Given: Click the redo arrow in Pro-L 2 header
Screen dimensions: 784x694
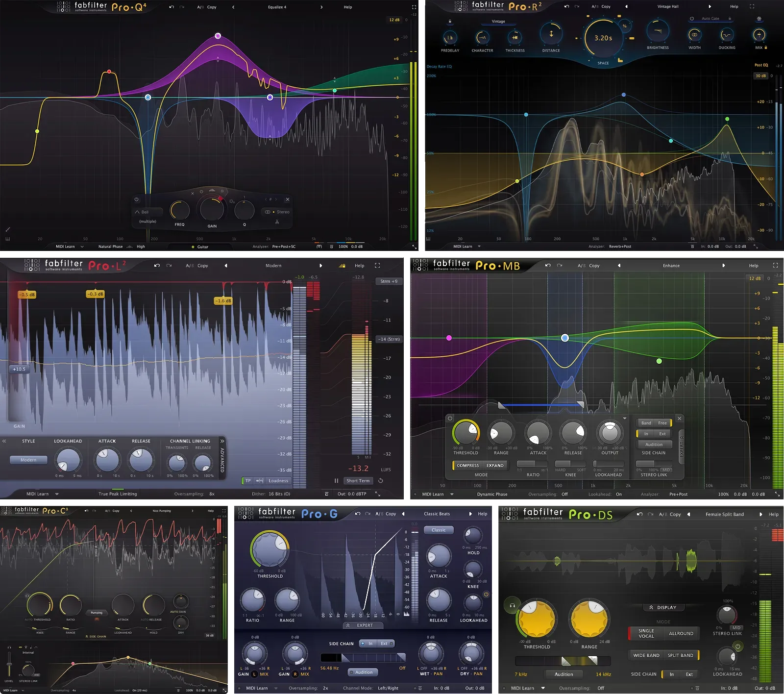Looking at the screenshot, I should coord(169,266).
